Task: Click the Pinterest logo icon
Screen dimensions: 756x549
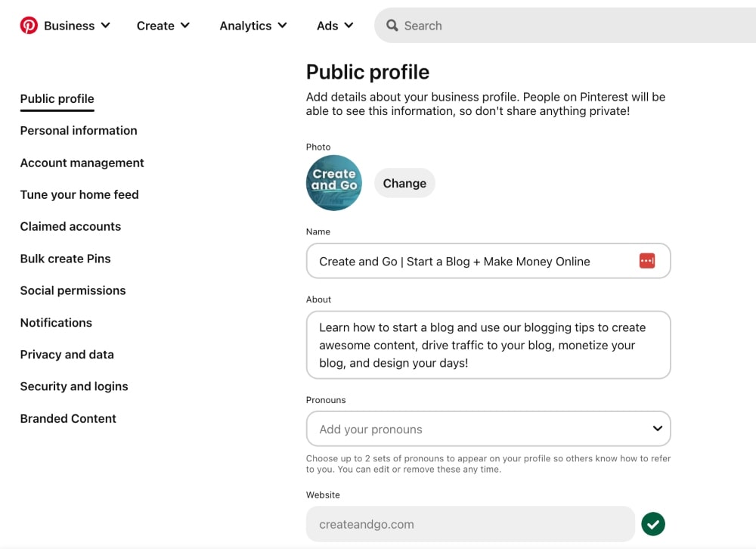Action: click(29, 24)
